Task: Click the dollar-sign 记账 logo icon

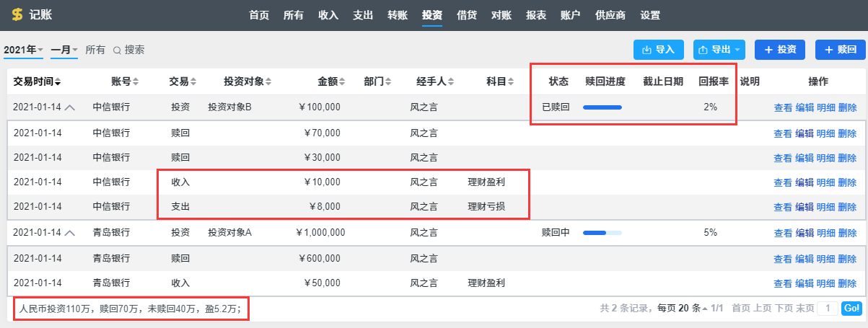Action: point(17,15)
